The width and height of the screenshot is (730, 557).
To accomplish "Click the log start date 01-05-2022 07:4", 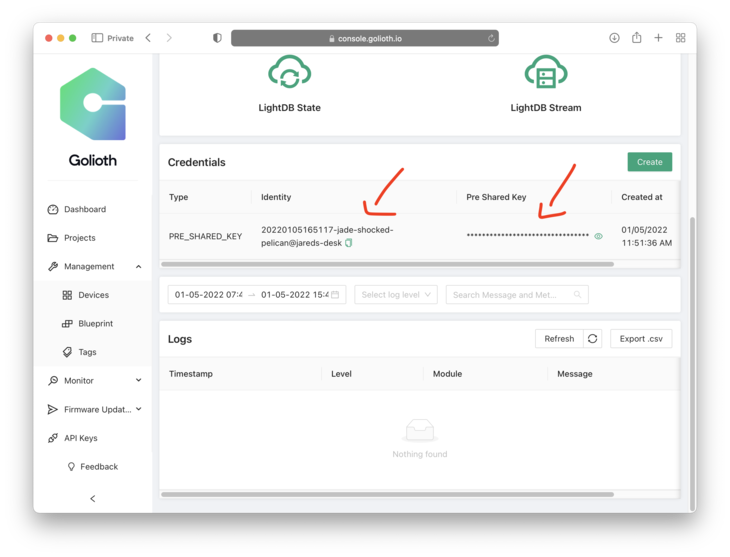I will [x=209, y=294].
